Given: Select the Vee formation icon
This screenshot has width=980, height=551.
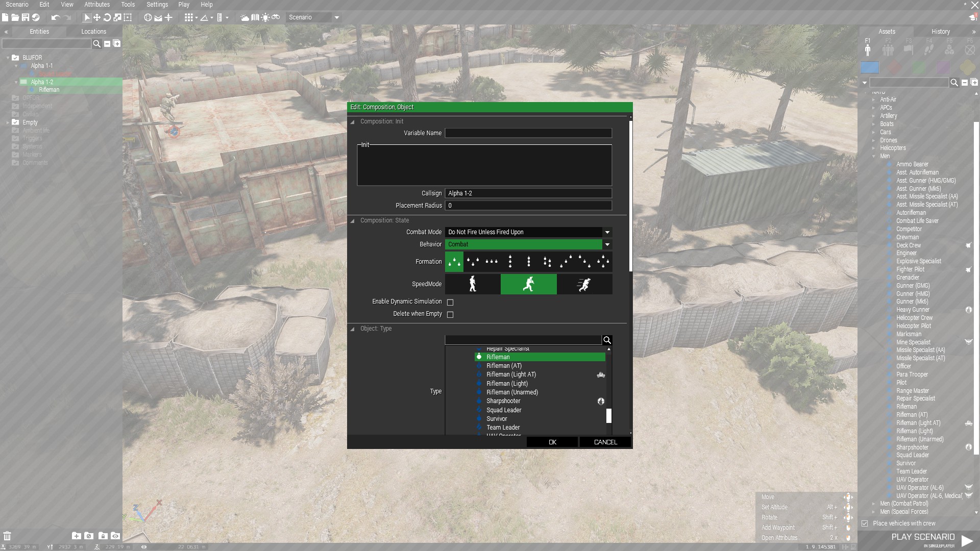Looking at the screenshot, I should (x=473, y=262).
